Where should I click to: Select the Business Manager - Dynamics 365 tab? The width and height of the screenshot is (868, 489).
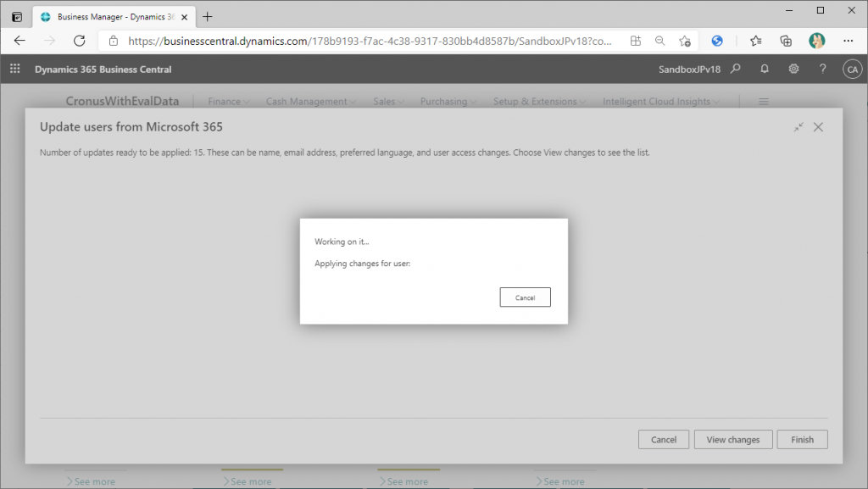[x=114, y=17]
